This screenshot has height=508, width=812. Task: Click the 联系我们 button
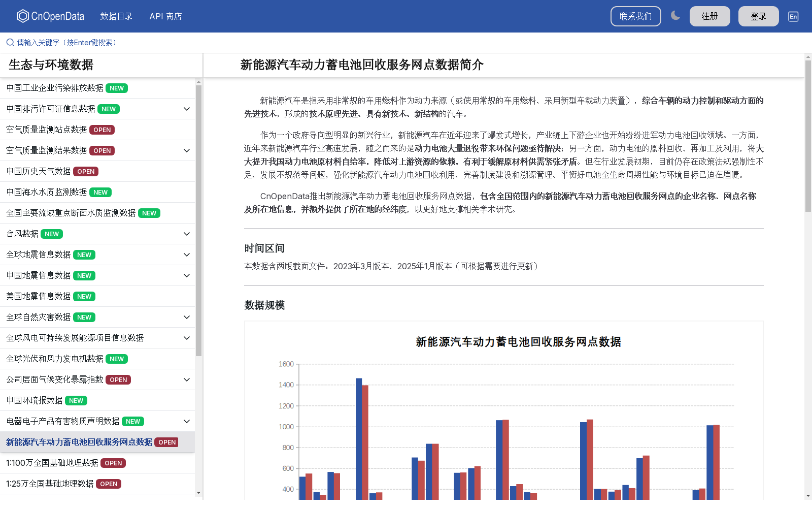click(635, 16)
